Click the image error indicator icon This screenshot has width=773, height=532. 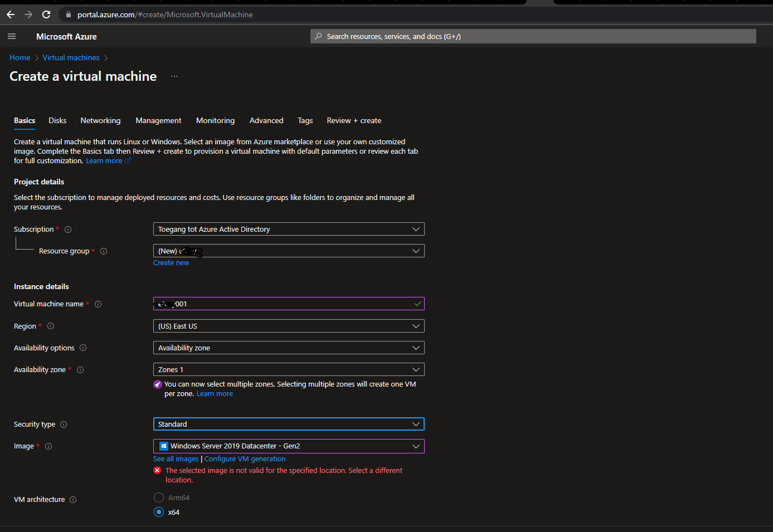[x=157, y=470]
